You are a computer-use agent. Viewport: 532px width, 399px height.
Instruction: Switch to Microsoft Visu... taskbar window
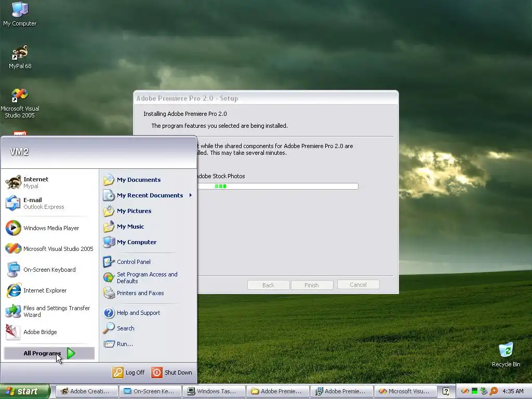(406, 391)
